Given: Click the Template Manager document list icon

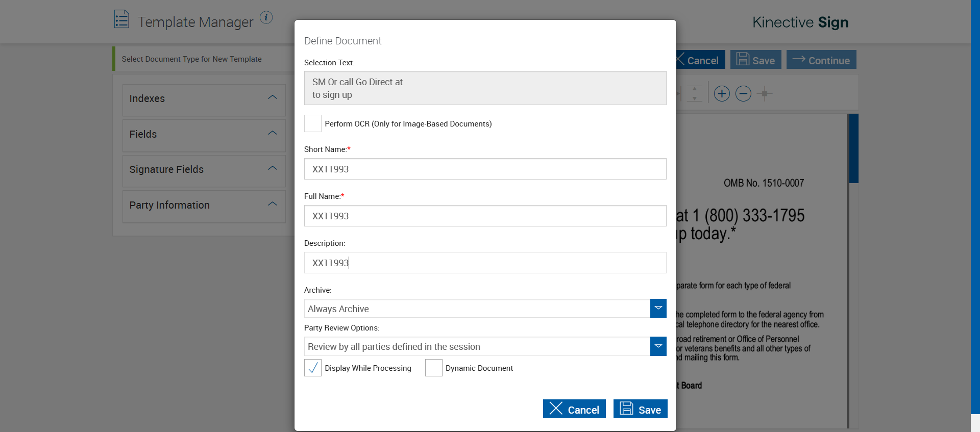Looking at the screenshot, I should pos(121,19).
